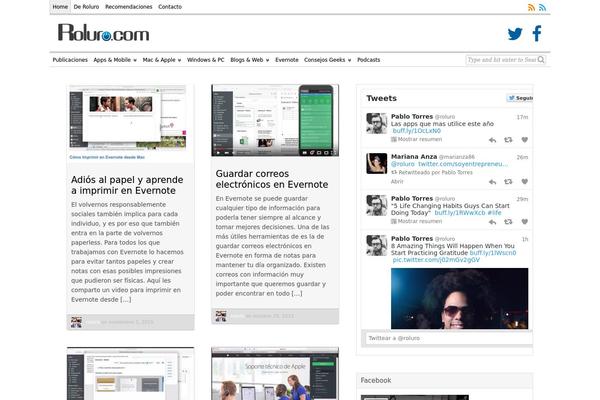Screen dimensions: 600x400
Task: Open Recomendaciones in top menu
Action: (129, 7)
